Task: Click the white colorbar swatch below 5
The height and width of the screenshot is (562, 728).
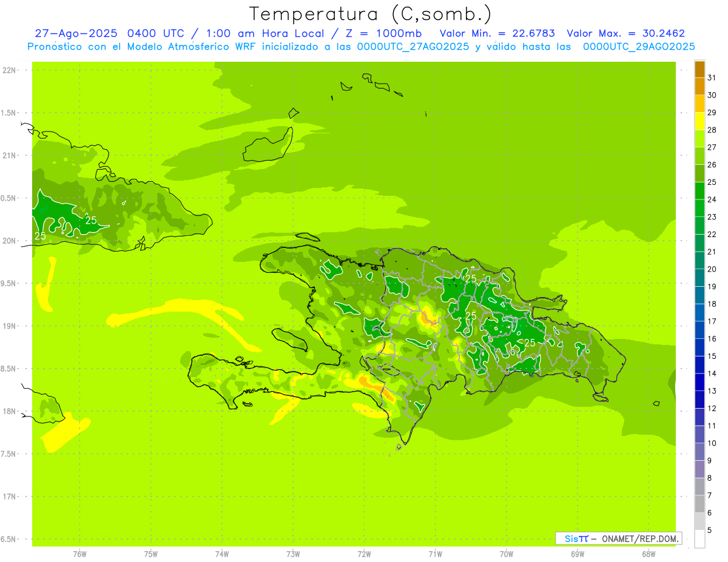Action: 699,539
